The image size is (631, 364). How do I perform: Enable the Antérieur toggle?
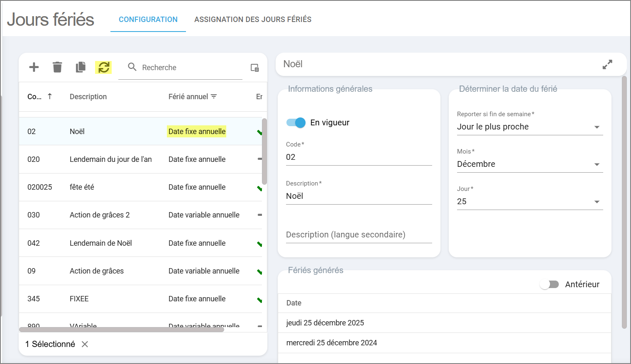[x=549, y=284]
